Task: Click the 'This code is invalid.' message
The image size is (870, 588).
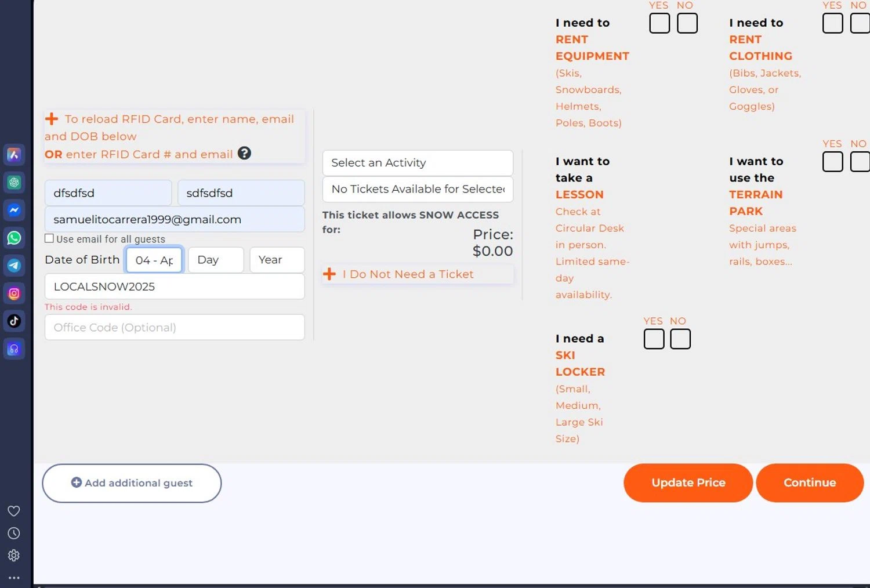Action: [88, 307]
